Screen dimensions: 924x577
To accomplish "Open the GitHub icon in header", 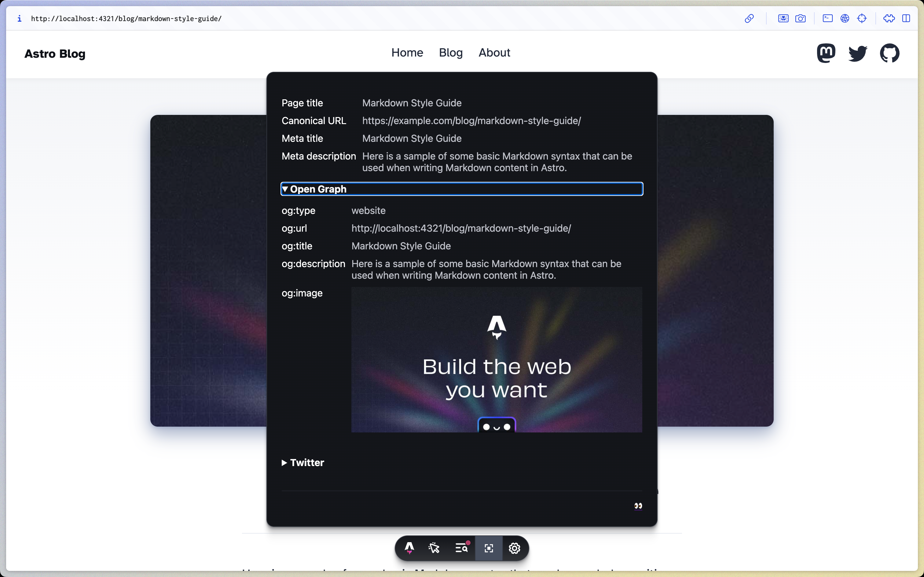I will click(x=889, y=53).
